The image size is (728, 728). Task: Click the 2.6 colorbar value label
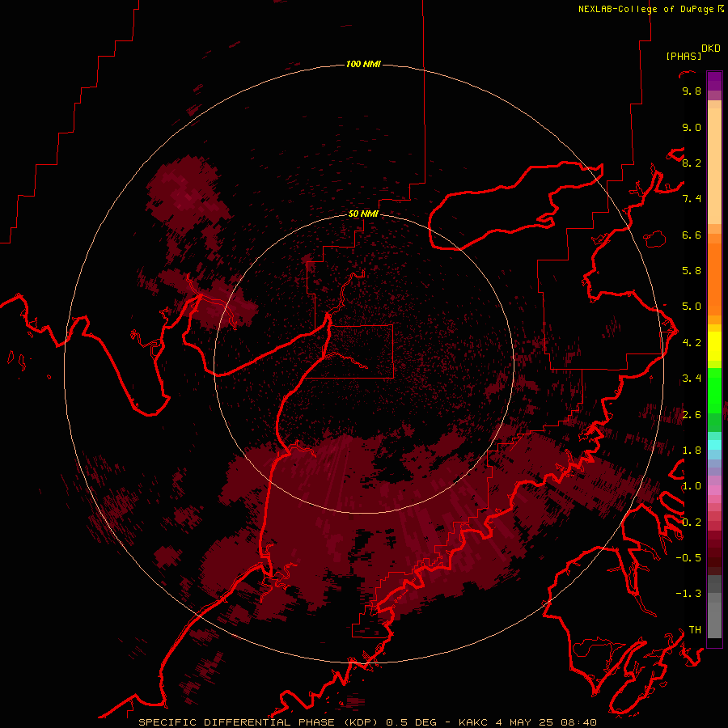692,415
